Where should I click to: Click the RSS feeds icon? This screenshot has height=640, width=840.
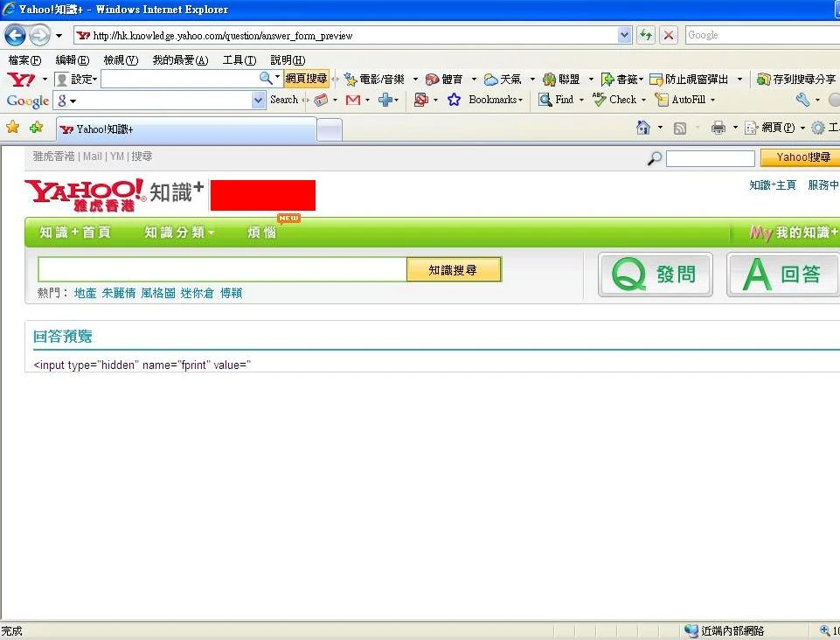pyautogui.click(x=680, y=129)
